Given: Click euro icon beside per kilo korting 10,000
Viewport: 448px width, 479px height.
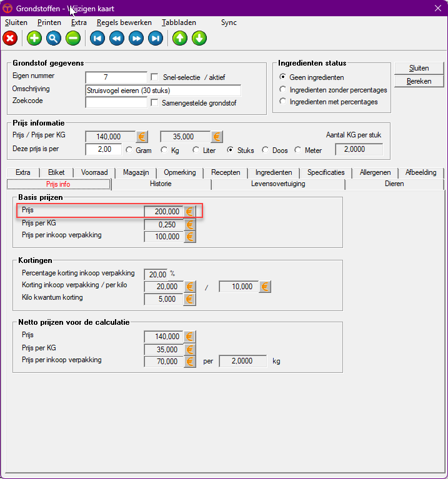Looking at the screenshot, I should coord(265,287).
